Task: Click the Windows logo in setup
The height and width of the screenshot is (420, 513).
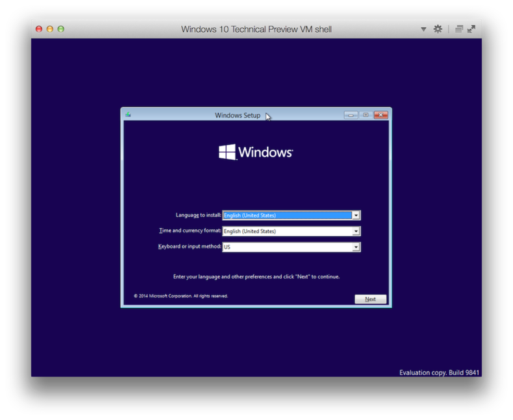Action: [x=256, y=152]
